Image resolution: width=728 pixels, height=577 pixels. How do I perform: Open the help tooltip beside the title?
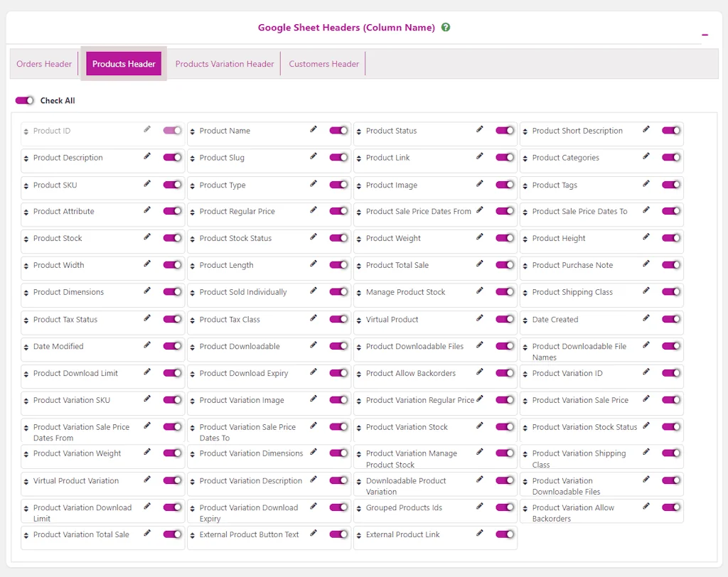click(x=446, y=27)
